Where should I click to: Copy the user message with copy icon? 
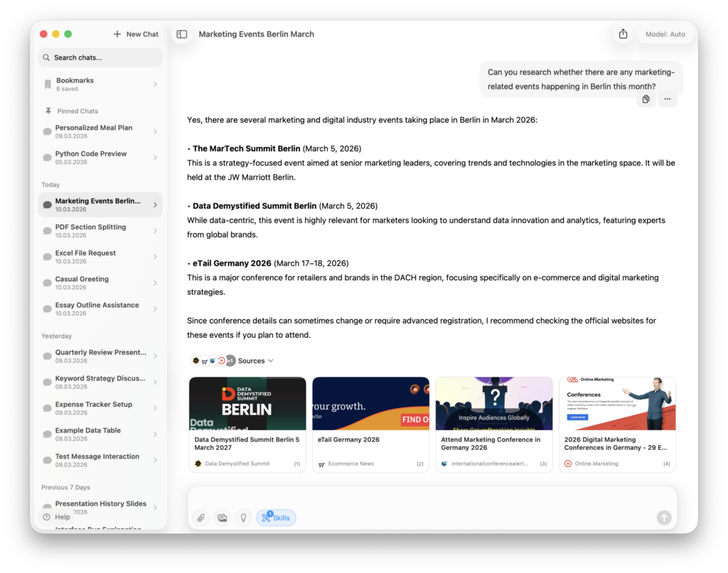[x=646, y=100]
